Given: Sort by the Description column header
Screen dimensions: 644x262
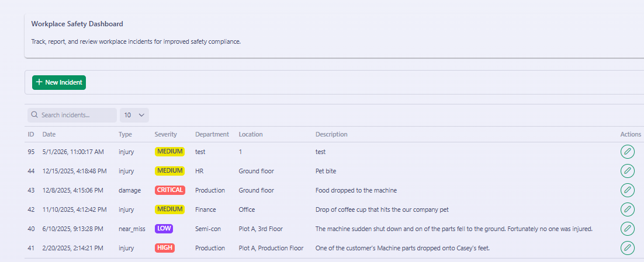Looking at the screenshot, I should [331, 134].
